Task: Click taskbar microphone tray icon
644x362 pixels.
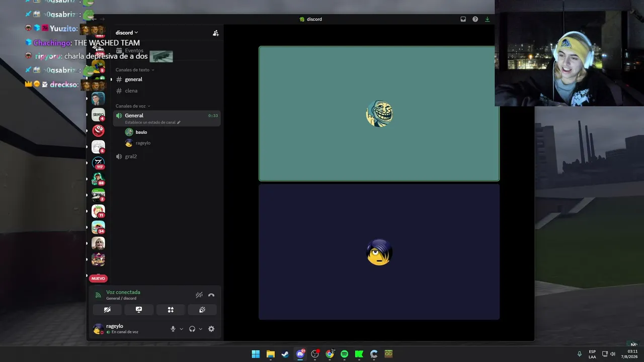Action: tap(580, 354)
